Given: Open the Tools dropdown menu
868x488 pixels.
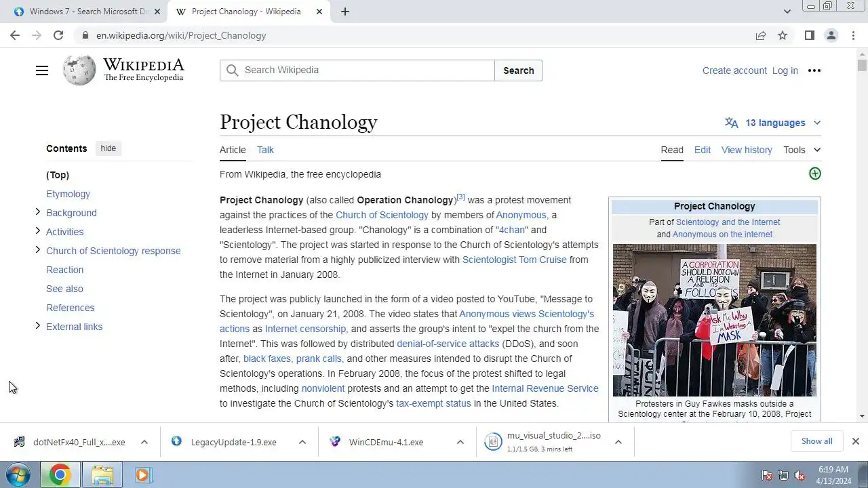Looking at the screenshot, I should click(x=802, y=150).
